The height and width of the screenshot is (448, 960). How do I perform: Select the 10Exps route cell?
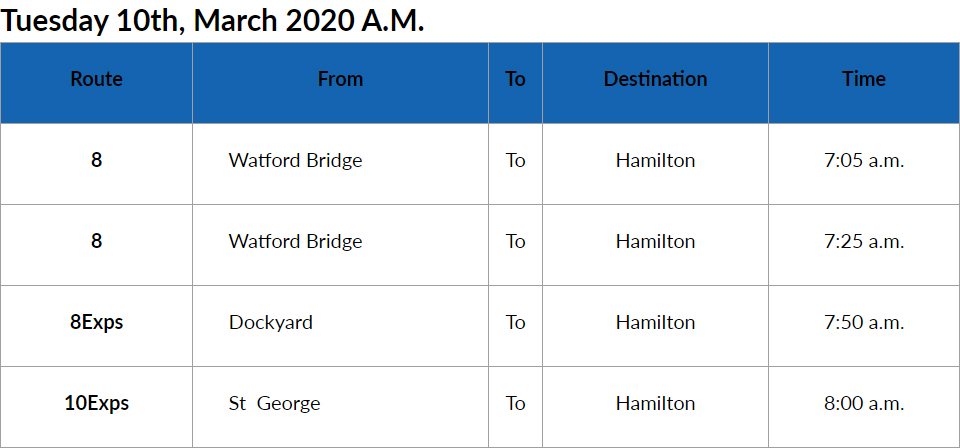[x=96, y=403]
